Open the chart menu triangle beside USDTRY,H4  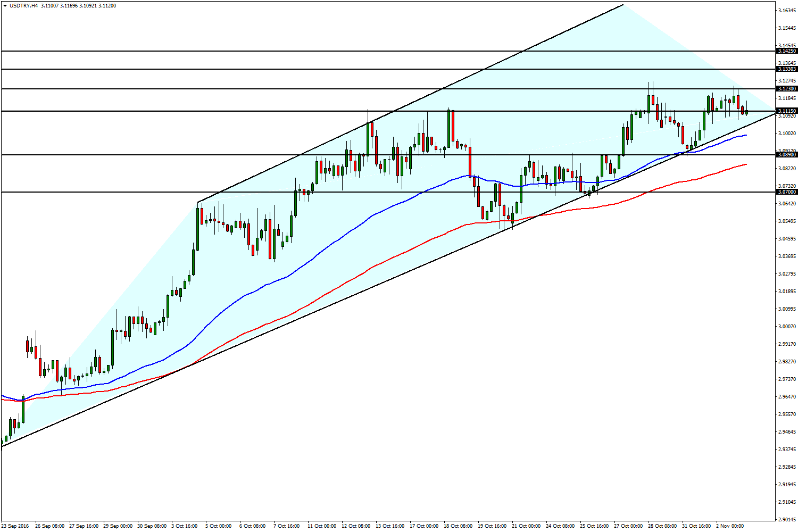point(5,6)
